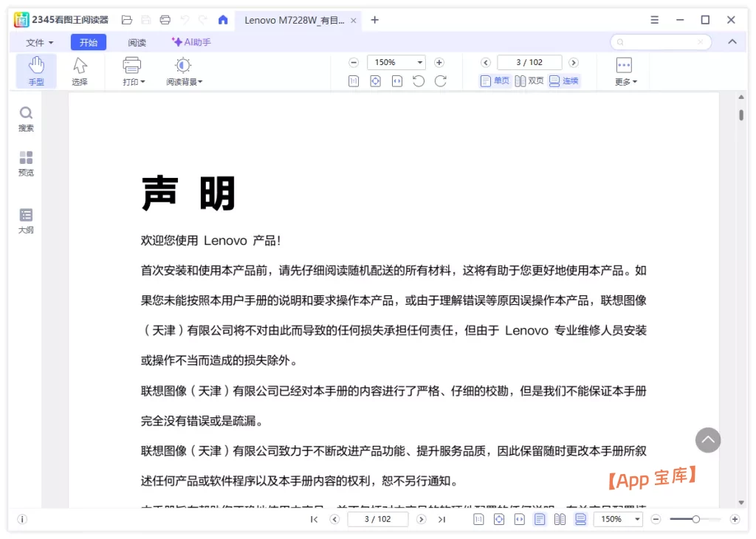The width and height of the screenshot is (756, 539).
Task: Enable 双页 two-page view mode
Action: point(529,81)
